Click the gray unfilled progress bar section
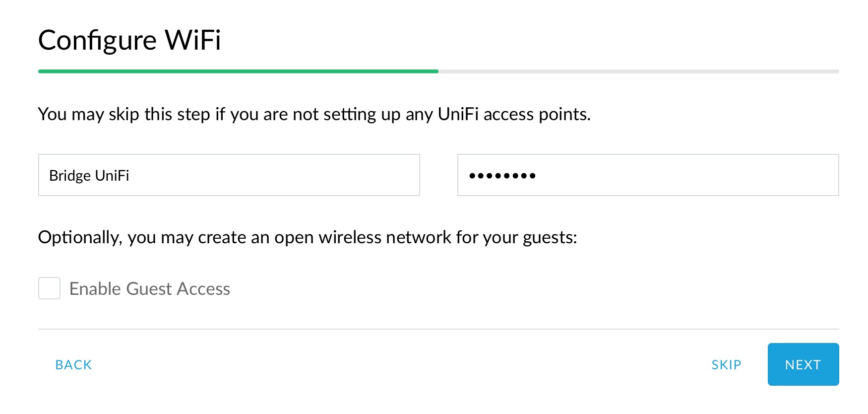 [638, 71]
